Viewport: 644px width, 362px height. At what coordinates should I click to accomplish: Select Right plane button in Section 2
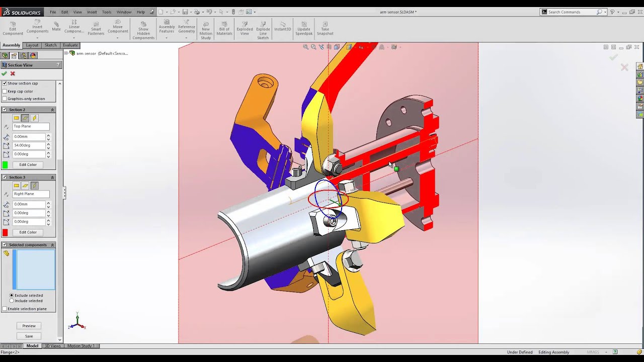34,118
